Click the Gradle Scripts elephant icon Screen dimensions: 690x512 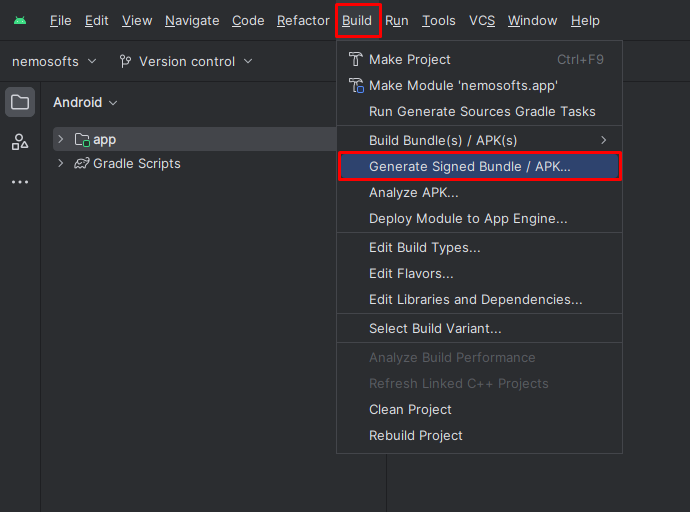tap(82, 164)
